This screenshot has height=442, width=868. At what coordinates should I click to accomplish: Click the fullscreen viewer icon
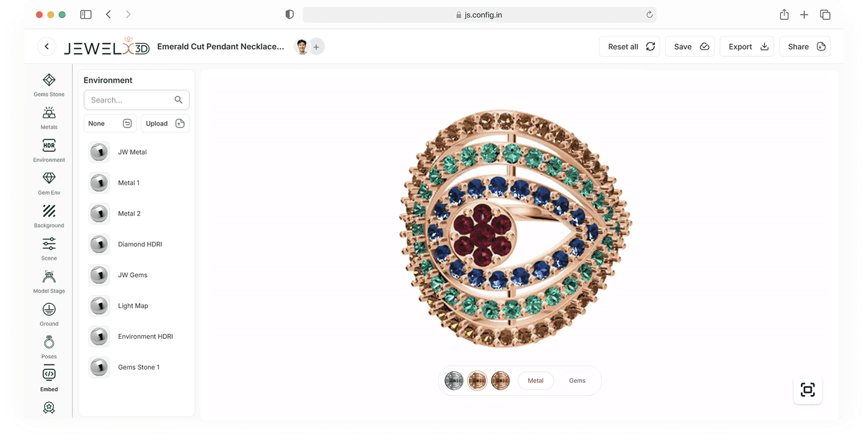(x=807, y=390)
